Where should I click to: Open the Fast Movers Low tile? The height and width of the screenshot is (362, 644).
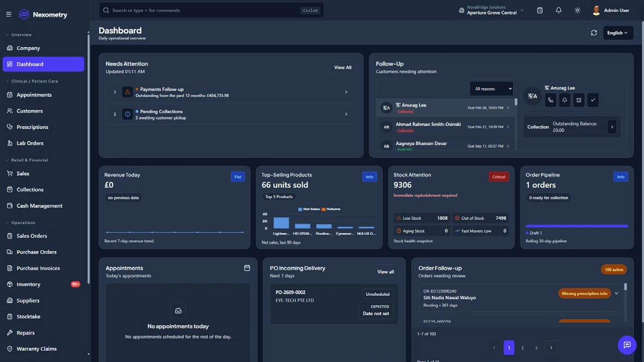(x=480, y=231)
